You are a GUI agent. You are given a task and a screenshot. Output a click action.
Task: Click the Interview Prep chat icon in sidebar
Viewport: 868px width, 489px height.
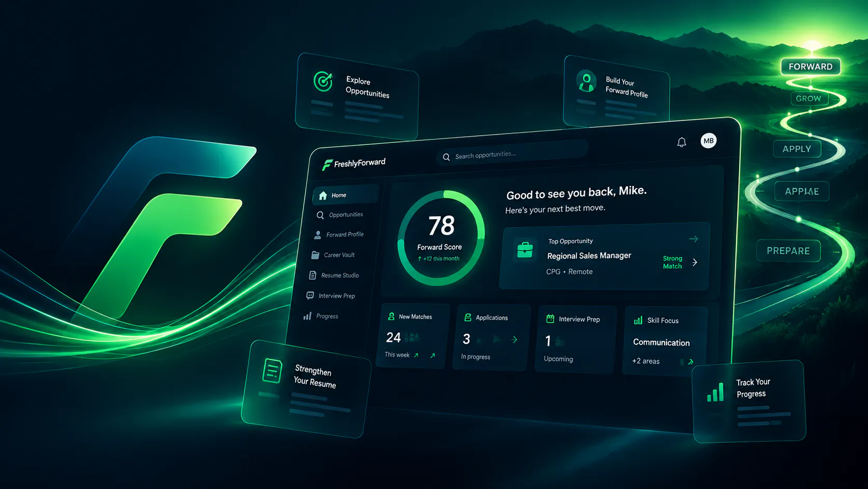(310, 295)
